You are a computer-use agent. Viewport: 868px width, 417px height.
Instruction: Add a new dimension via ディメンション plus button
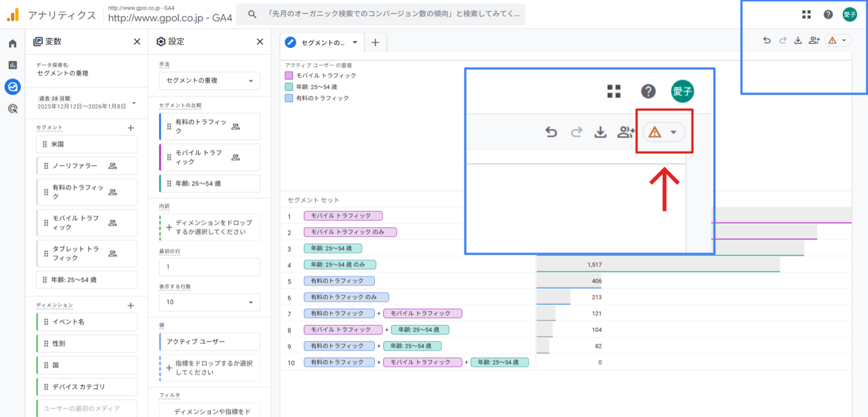click(130, 305)
